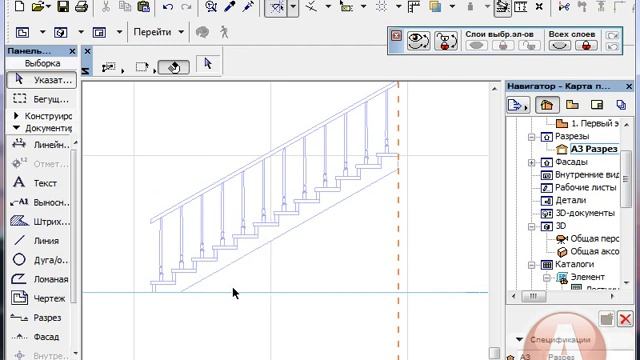Click the Section window toolbar icon

coord(99,32)
